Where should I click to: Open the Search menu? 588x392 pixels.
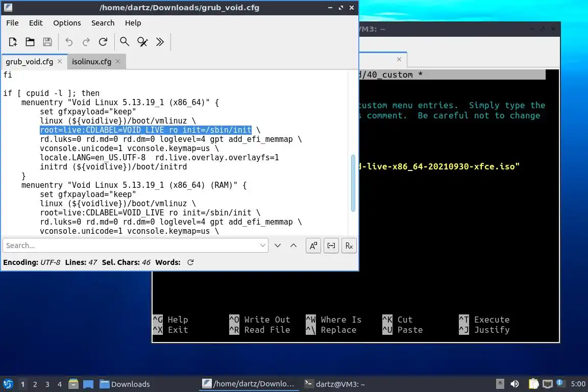click(x=103, y=23)
